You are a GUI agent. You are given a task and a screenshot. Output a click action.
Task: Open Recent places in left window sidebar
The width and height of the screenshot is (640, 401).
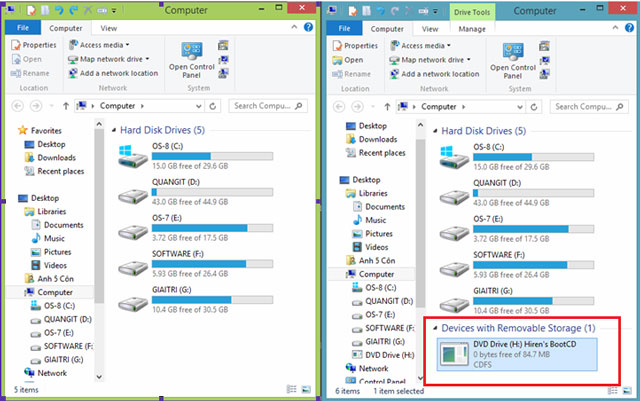54,171
